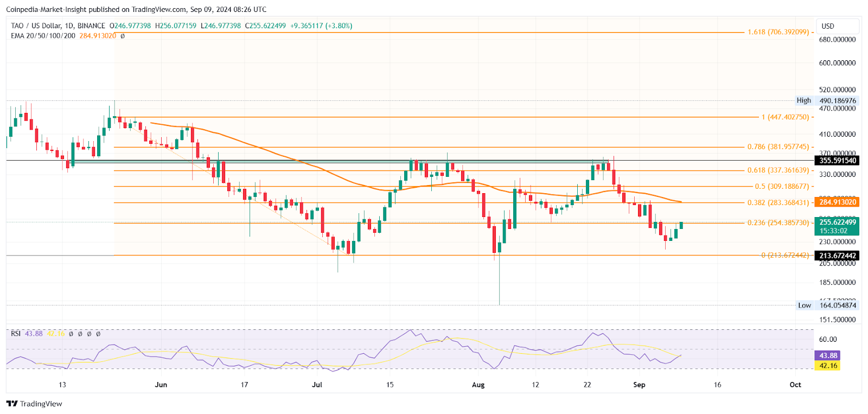868x414 pixels.
Task: Click the black 213.672442 axis price tag
Action: [837, 256]
